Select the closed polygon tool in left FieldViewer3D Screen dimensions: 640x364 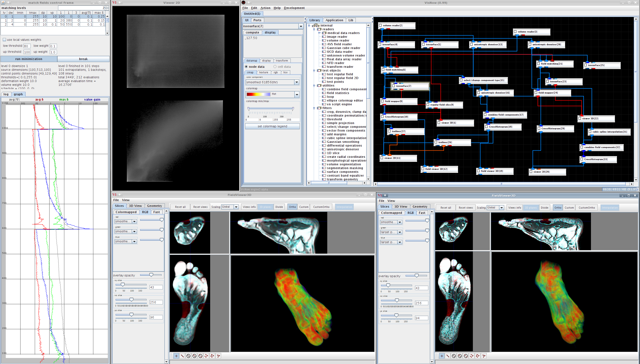tap(212, 356)
